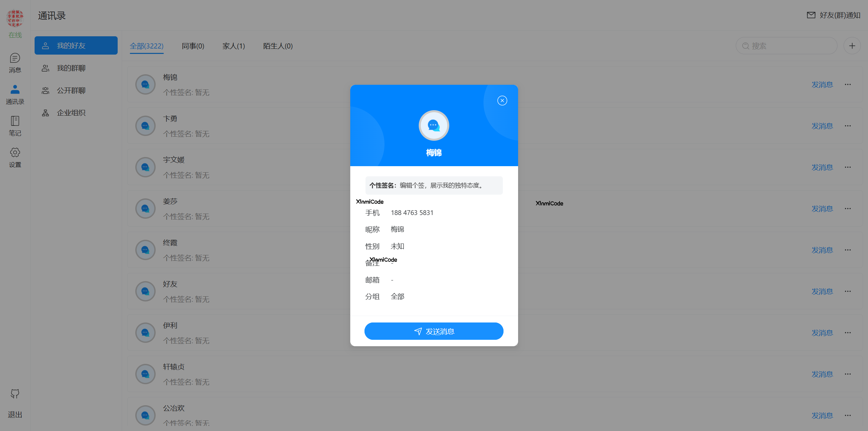
Task: Click the 发送消息 button in the profile card
Action: coord(434,331)
